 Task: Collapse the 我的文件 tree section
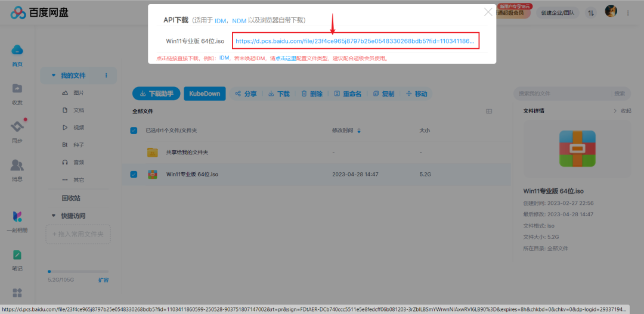pyautogui.click(x=54, y=76)
